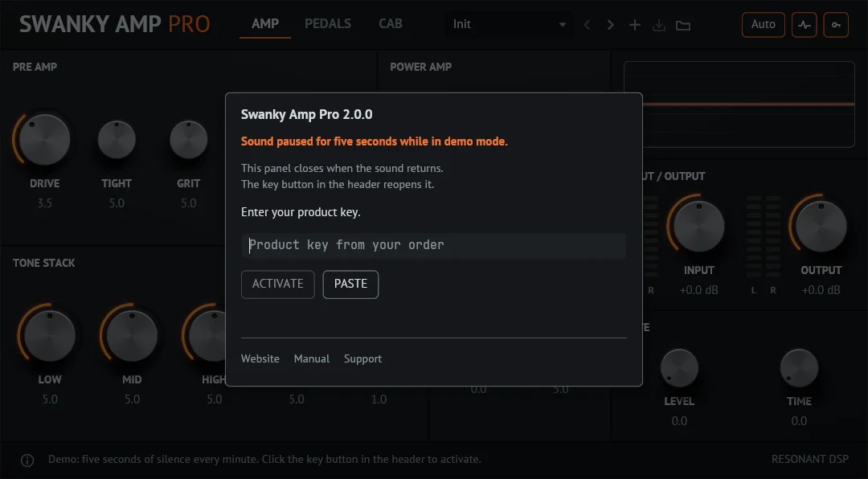Go to the next preset arrow
This screenshot has height=479, width=868.
point(611,25)
